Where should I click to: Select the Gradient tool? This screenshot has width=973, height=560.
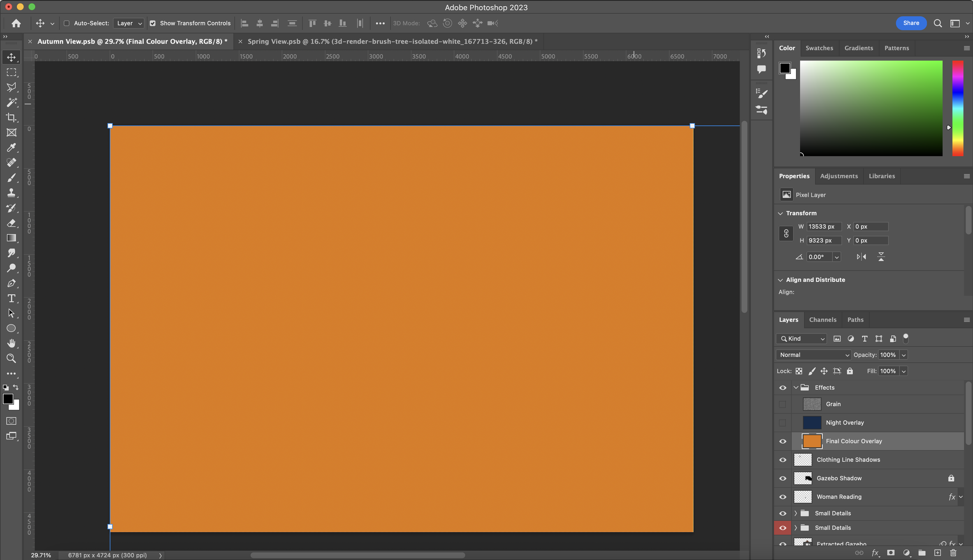(x=11, y=238)
